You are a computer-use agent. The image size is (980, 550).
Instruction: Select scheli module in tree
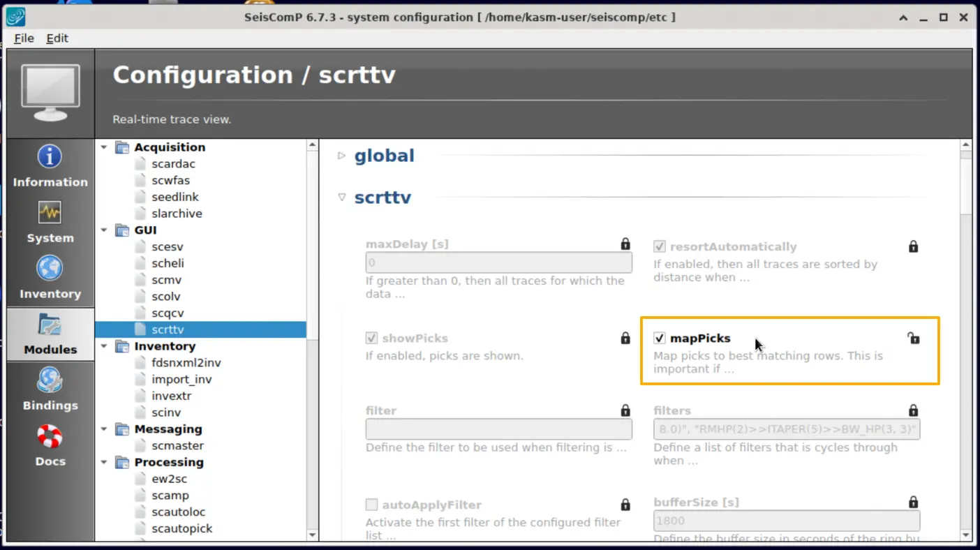pyautogui.click(x=168, y=263)
